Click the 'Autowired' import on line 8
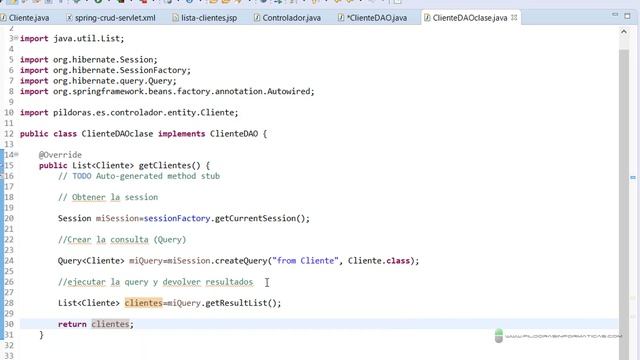 pos(289,91)
